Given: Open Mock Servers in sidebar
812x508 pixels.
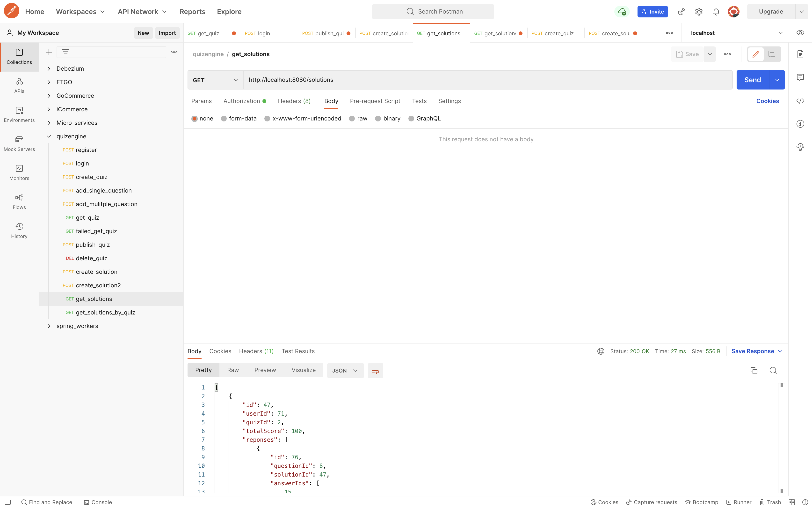Looking at the screenshot, I should point(19,143).
